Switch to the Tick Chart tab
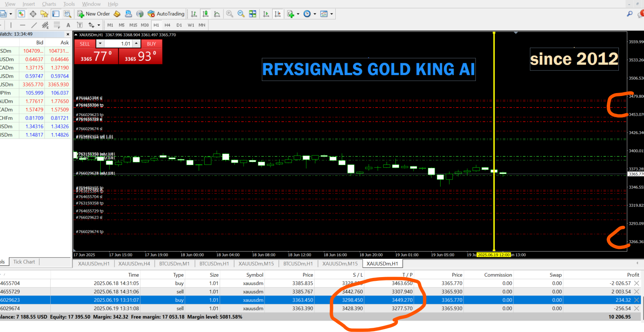The height and width of the screenshot is (332, 644). [24, 262]
